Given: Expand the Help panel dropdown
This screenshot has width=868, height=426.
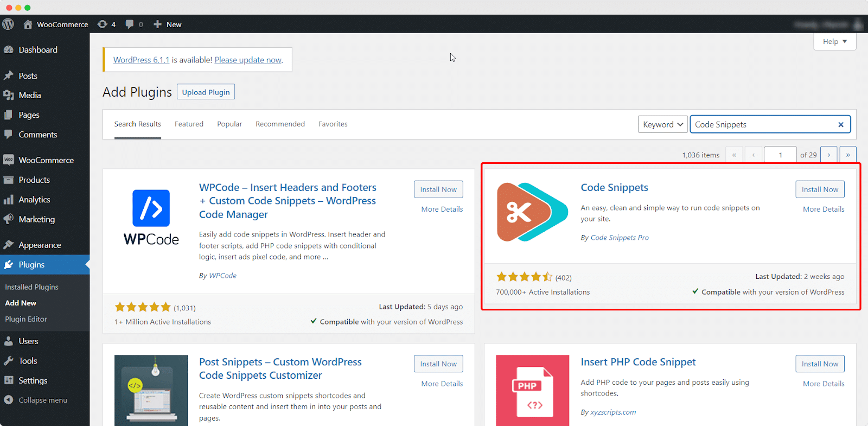Looking at the screenshot, I should point(834,41).
